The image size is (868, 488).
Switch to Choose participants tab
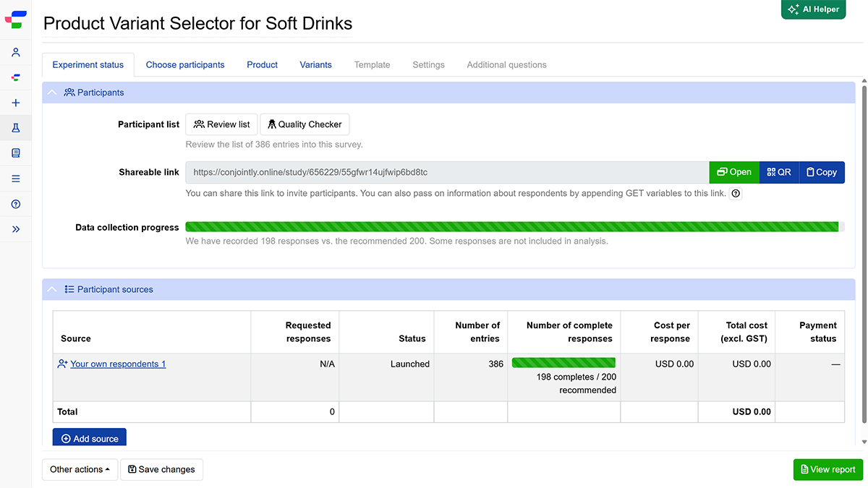(x=185, y=64)
